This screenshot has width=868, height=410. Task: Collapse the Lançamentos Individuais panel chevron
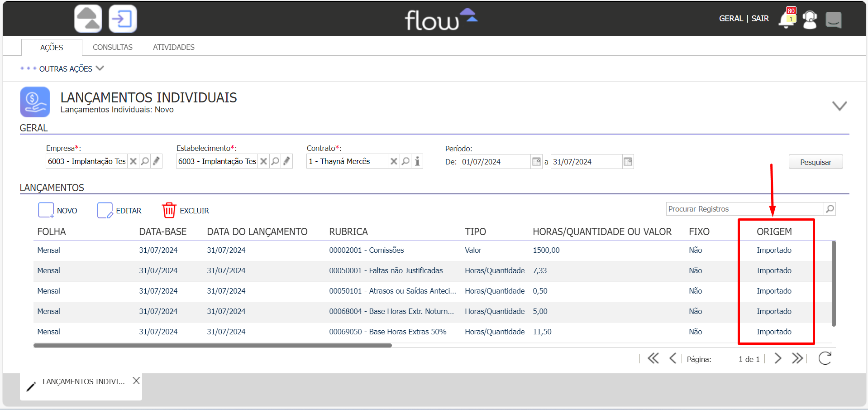tap(839, 106)
